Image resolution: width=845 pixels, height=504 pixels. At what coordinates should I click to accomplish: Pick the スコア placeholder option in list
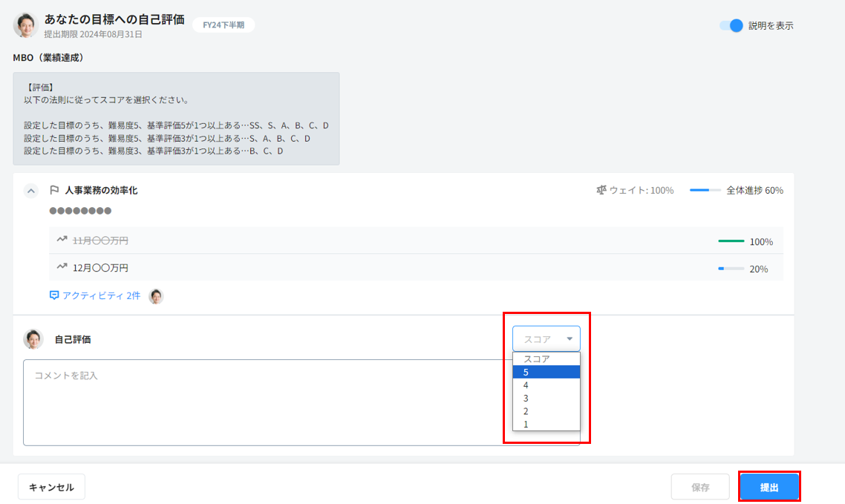pos(546,359)
